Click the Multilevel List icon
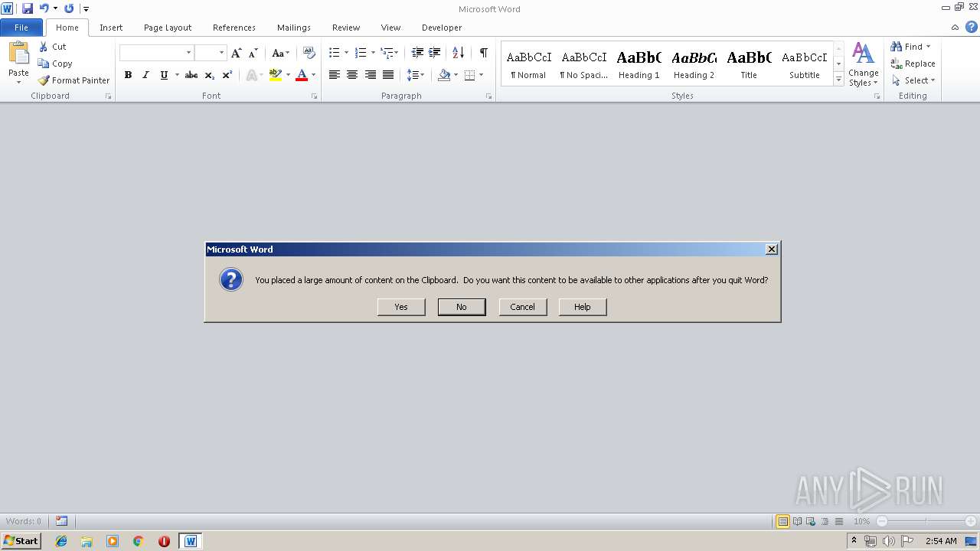Image resolution: width=980 pixels, height=551 pixels. coord(387,53)
